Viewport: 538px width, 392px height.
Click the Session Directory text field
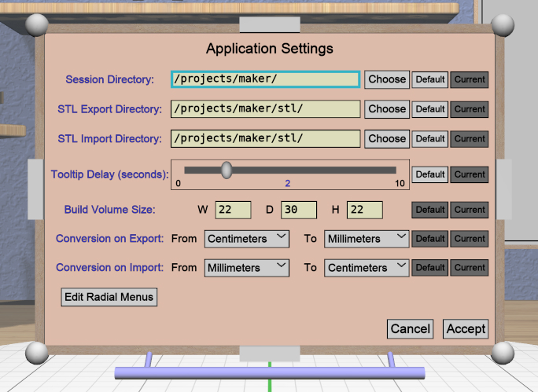(x=265, y=79)
